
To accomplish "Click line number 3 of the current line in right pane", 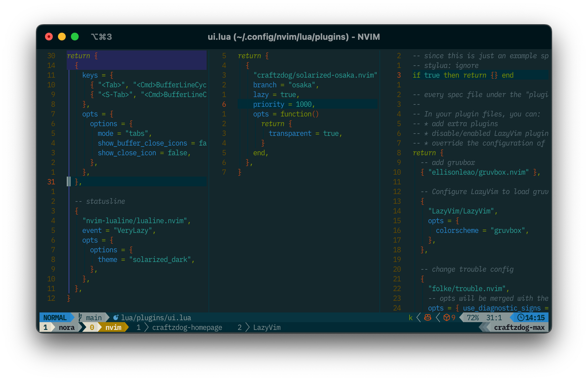I will 399,75.
